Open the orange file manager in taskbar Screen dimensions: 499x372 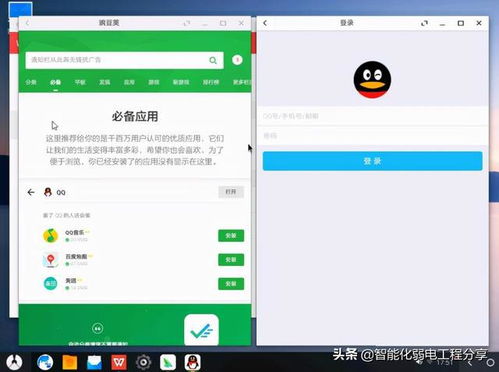70,362
